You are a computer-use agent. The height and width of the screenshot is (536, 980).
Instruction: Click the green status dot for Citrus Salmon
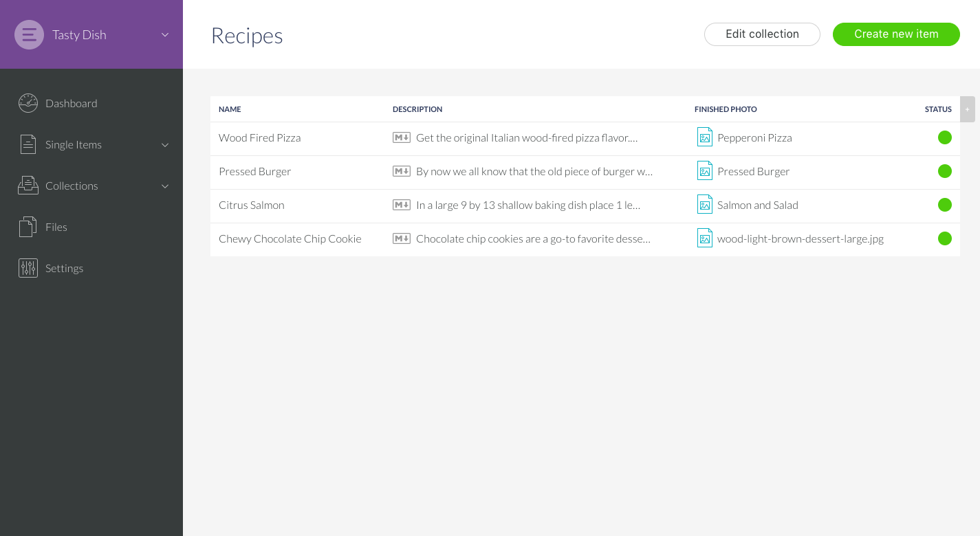pyautogui.click(x=945, y=205)
